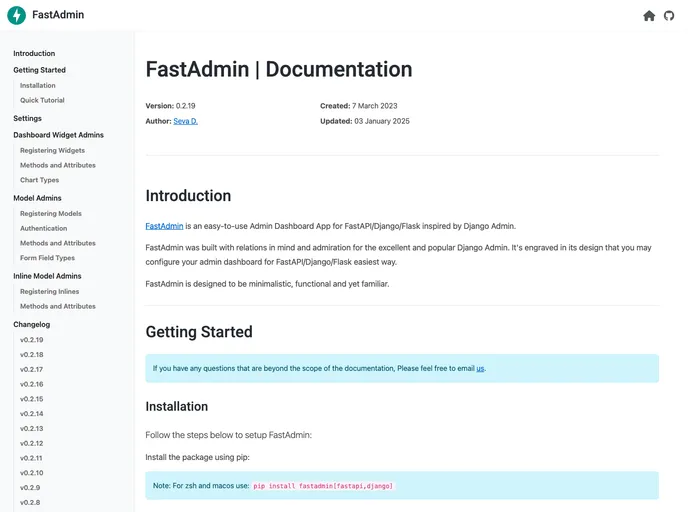The height and width of the screenshot is (512, 688).
Task: Select Methods and Attributes under Dashboard Widget Admins
Action: pos(57,165)
